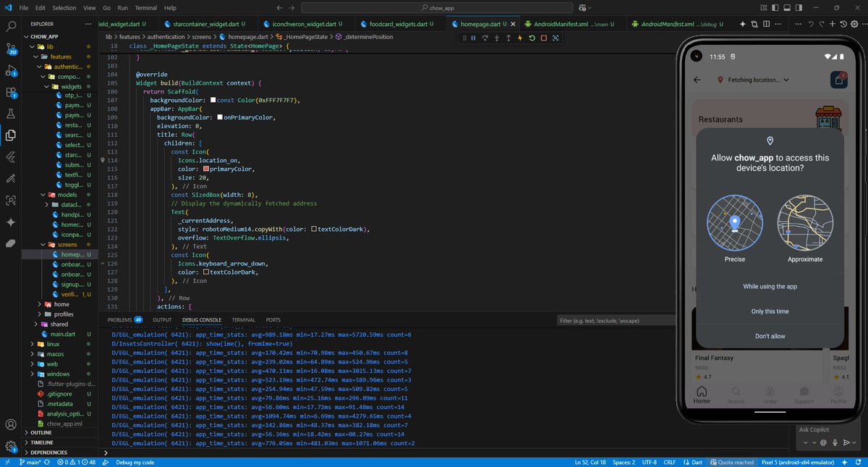868x467 pixels.
Task: Click the green Restart debug icon
Action: [532, 38]
